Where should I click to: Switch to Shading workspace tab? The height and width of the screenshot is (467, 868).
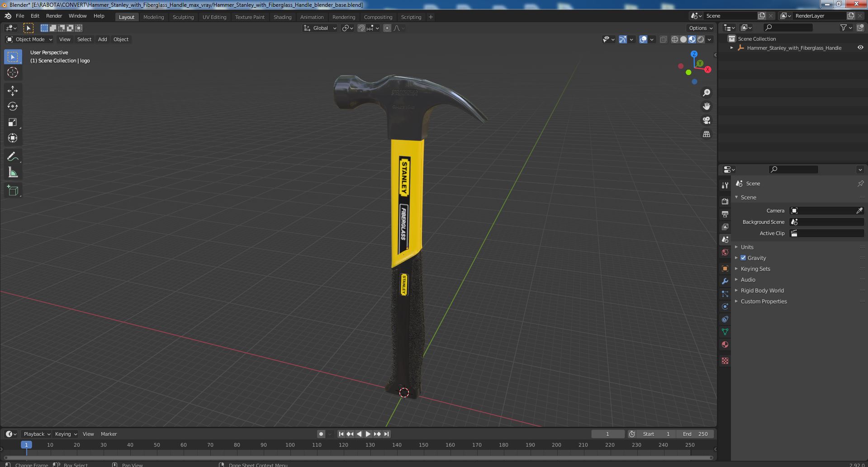coord(282,17)
